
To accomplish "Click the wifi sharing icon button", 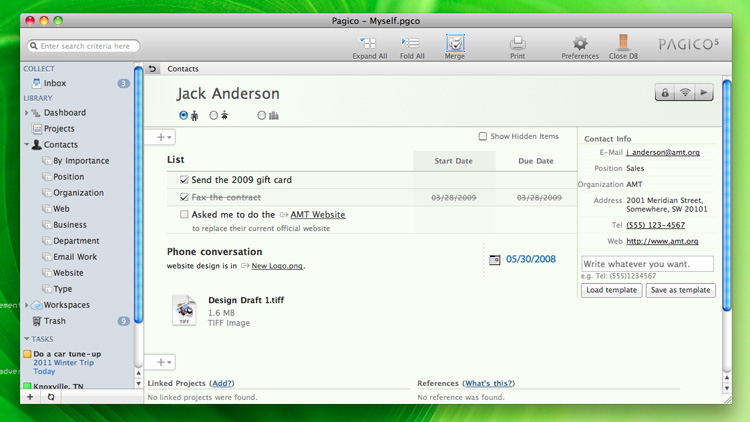I will point(685,92).
